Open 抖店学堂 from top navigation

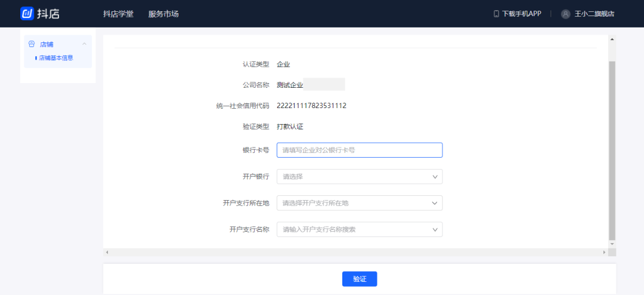click(x=118, y=14)
